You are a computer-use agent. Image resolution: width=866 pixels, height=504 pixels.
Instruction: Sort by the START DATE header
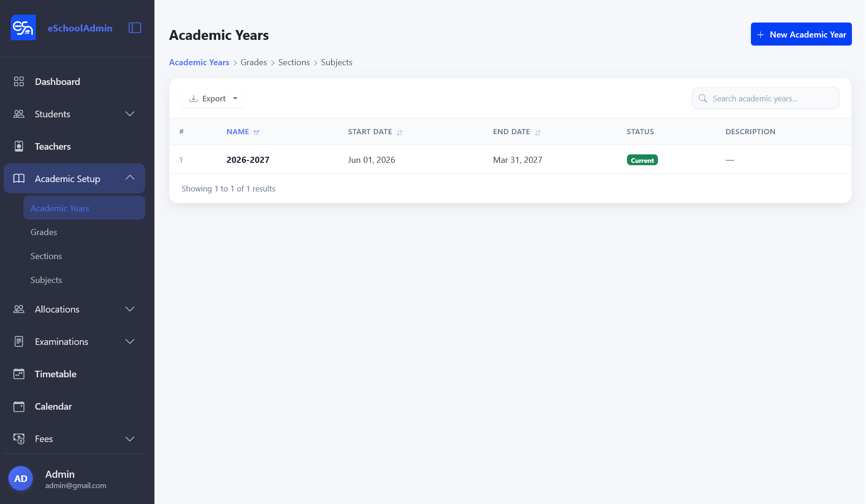370,132
